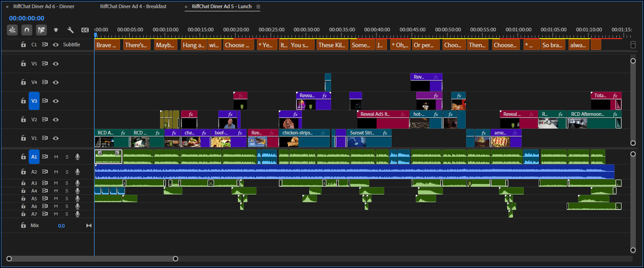Select the 'chicken-strips' clip on V1

[x=304, y=138]
